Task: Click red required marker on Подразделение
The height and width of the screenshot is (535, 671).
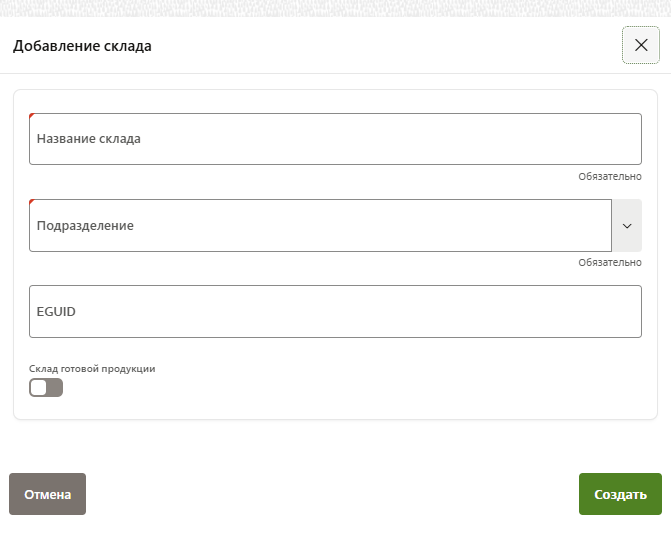Action: [32, 202]
